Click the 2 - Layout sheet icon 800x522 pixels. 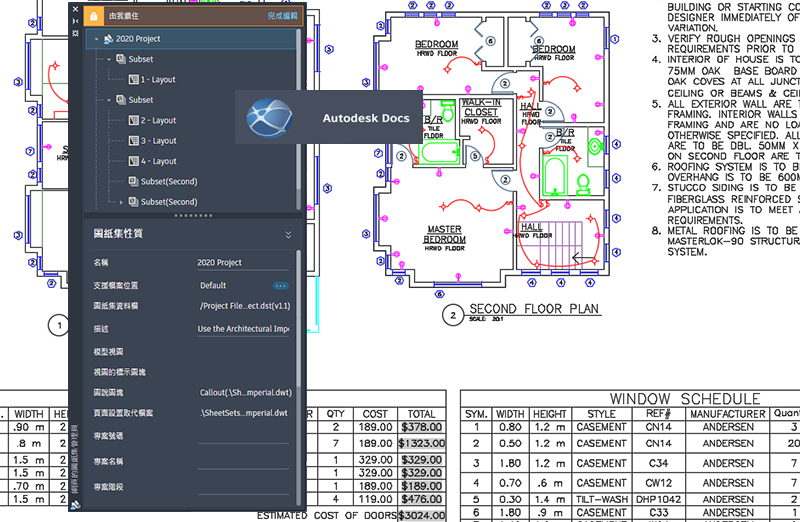point(133,120)
